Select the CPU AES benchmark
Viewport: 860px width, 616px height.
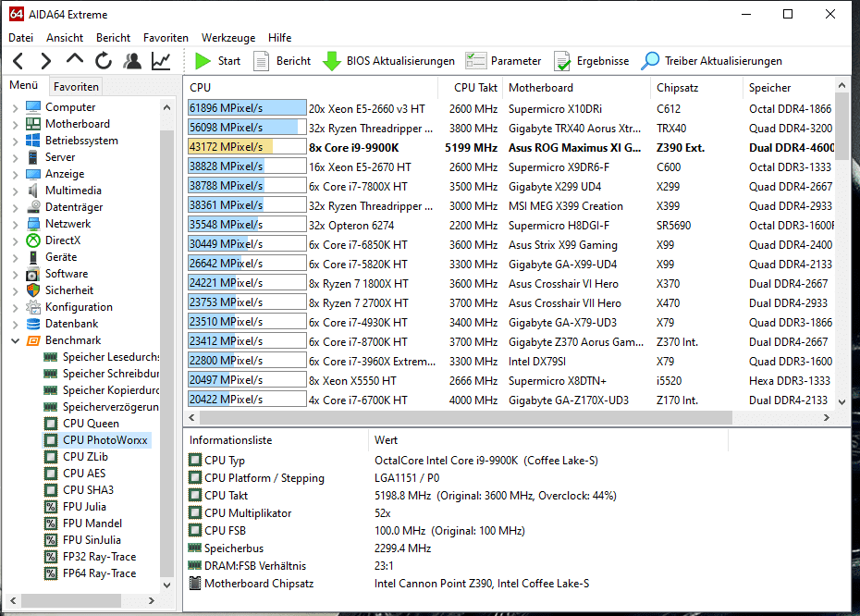[x=76, y=474]
